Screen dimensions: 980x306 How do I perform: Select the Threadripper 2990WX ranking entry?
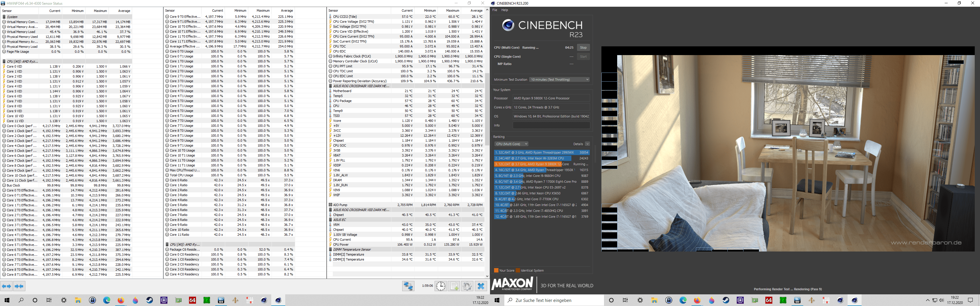click(x=542, y=152)
